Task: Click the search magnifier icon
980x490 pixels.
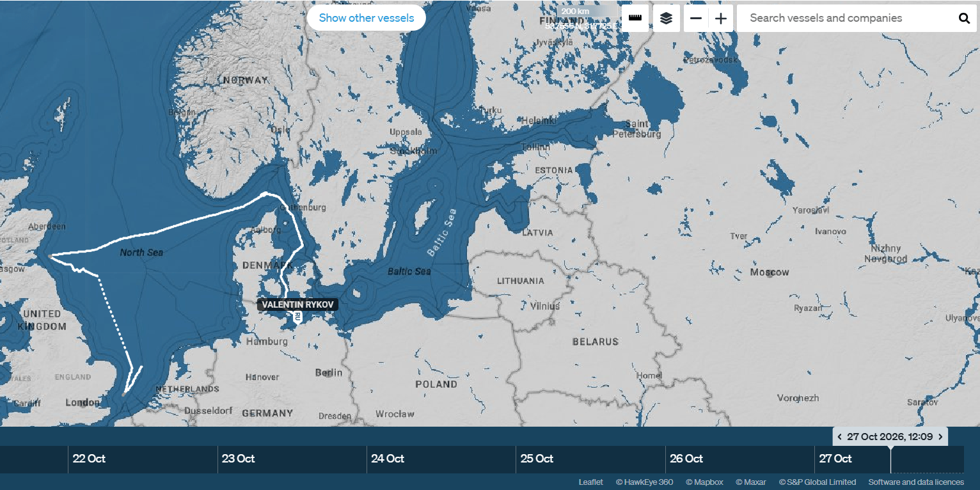Action: pos(964,19)
